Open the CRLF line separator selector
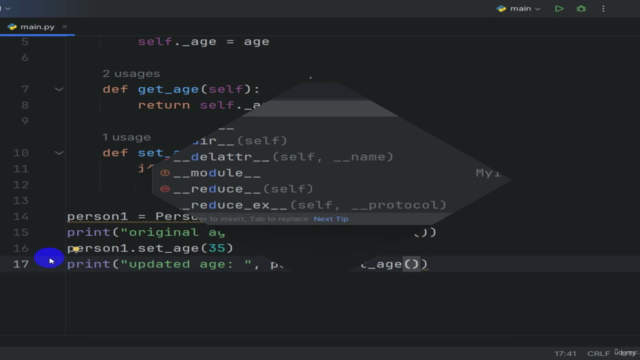The image size is (640, 360). (x=598, y=353)
